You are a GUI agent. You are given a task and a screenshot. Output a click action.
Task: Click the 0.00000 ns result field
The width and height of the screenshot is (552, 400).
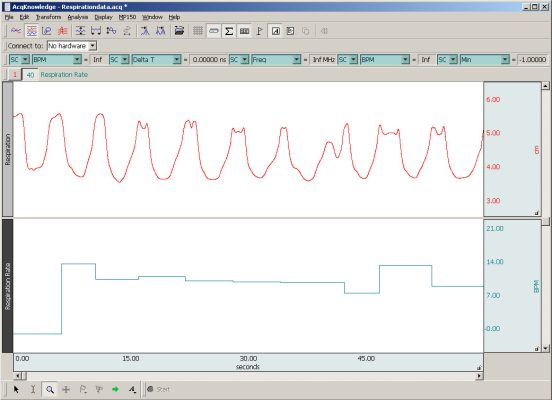point(209,60)
